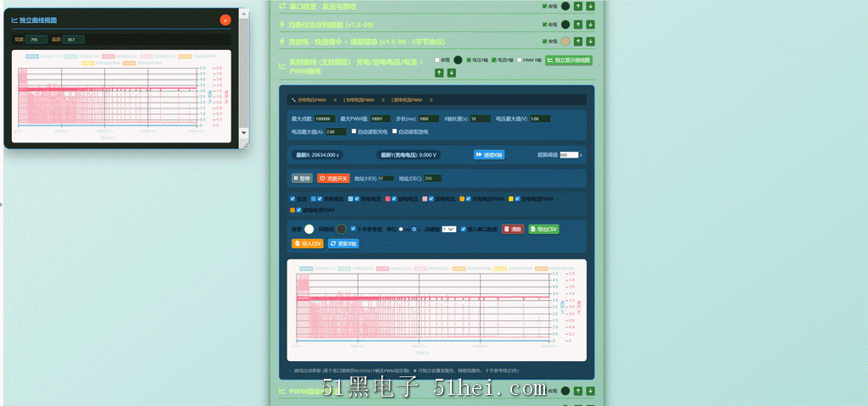Collapse the 实时曲线 (主绘图区) section header
The height and width of the screenshot is (406, 868).
click(x=356, y=66)
